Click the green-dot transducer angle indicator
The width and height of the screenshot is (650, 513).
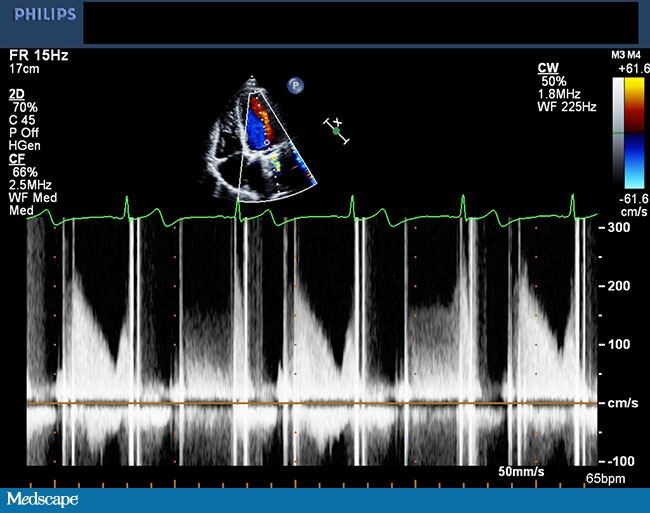337,131
